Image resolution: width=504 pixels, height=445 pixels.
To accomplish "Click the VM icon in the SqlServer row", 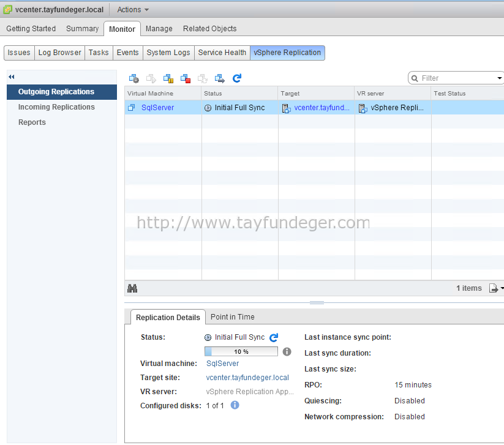I will tap(131, 108).
